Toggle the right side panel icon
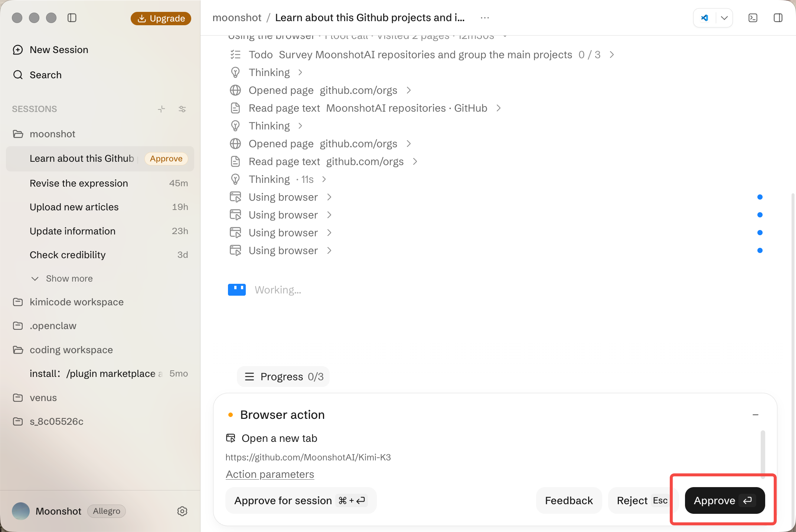 pos(778,18)
